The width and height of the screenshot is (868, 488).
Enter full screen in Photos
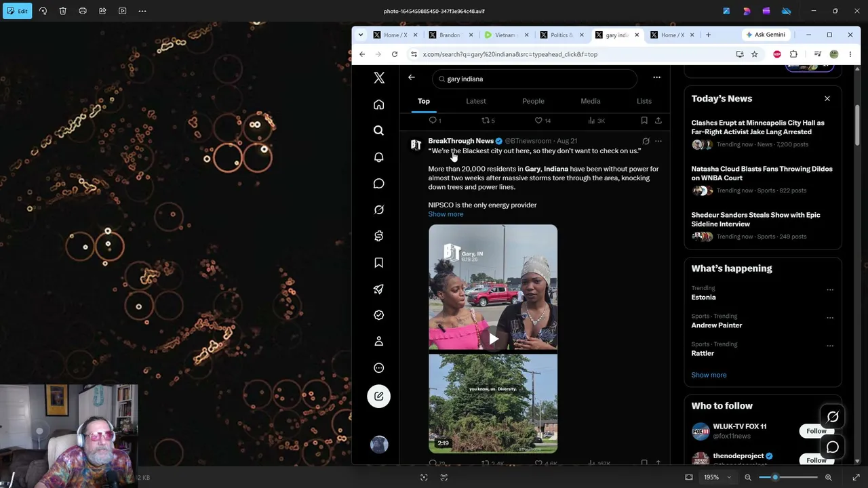[x=856, y=477]
